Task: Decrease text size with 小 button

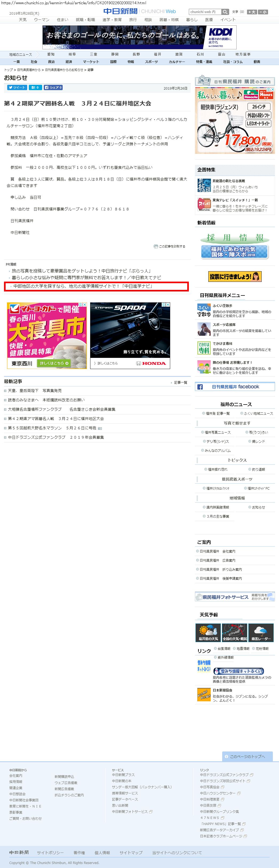Action: pyautogui.click(x=263, y=12)
